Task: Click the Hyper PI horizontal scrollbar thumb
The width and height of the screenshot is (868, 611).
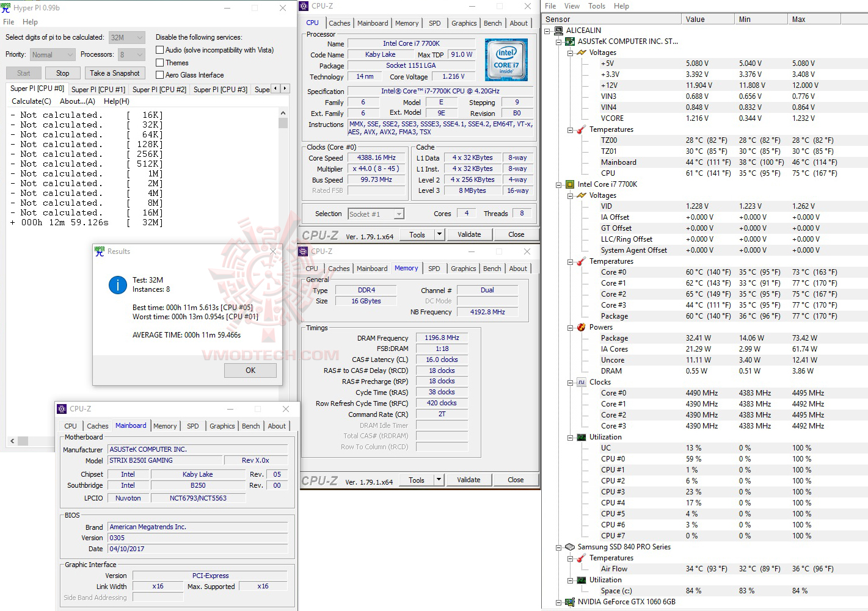Action: pos(23,441)
